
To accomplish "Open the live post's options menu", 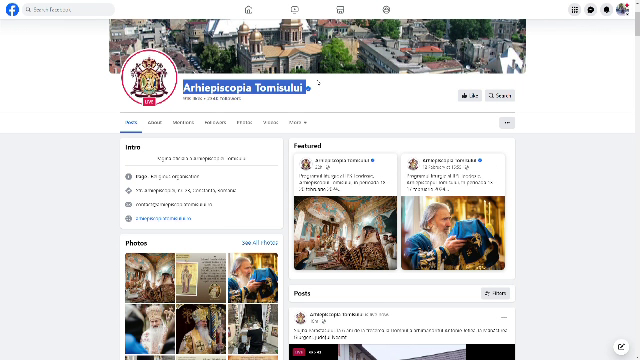I will [x=504, y=318].
